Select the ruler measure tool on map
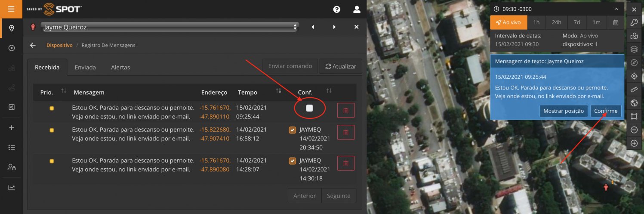Image resolution: width=644 pixels, height=214 pixels. [x=634, y=90]
